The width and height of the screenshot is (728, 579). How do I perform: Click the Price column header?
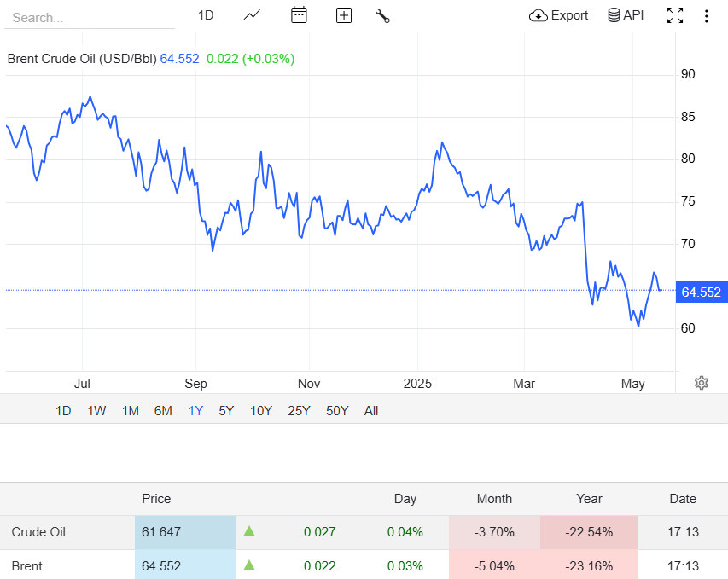point(156,499)
